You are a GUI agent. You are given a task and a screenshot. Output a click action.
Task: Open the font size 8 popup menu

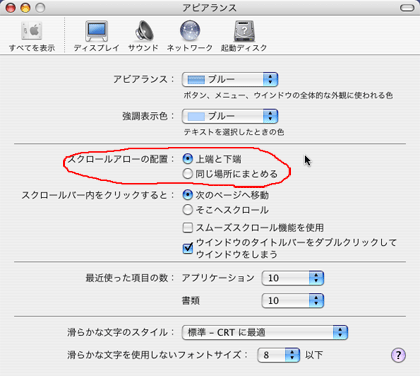(279, 355)
